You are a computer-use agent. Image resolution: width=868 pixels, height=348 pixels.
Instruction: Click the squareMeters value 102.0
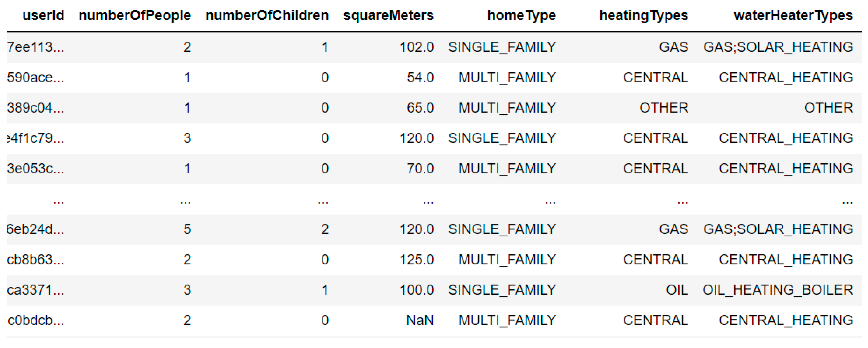pos(416,47)
